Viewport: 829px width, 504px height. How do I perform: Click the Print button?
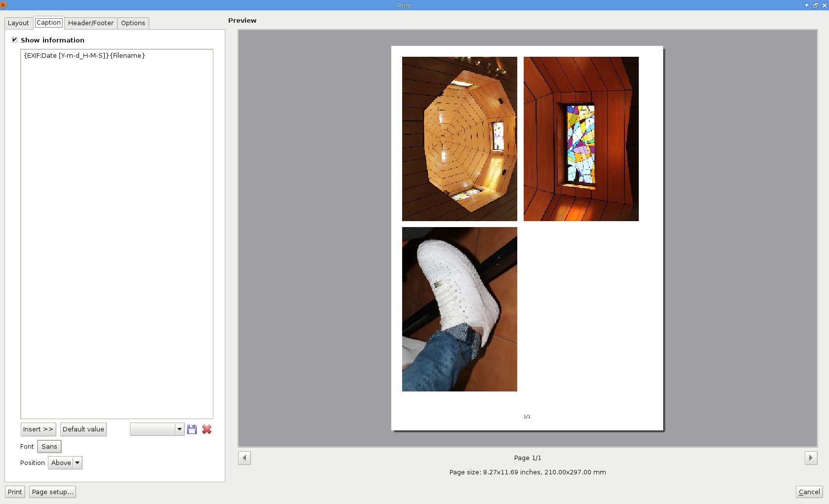(15, 492)
